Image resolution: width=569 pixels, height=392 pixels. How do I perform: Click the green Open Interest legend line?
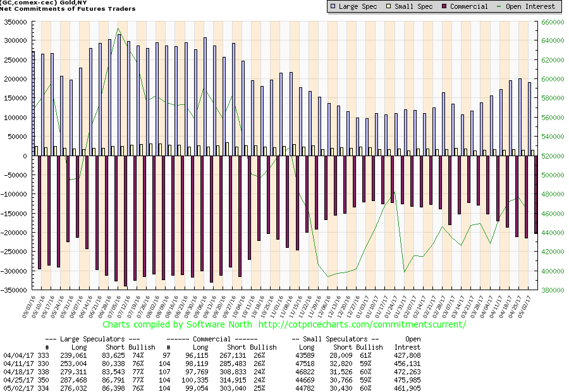tap(503, 6)
